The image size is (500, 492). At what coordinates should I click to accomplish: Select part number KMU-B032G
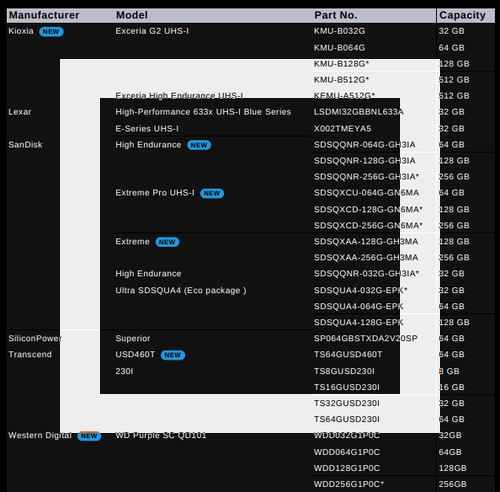339,31
